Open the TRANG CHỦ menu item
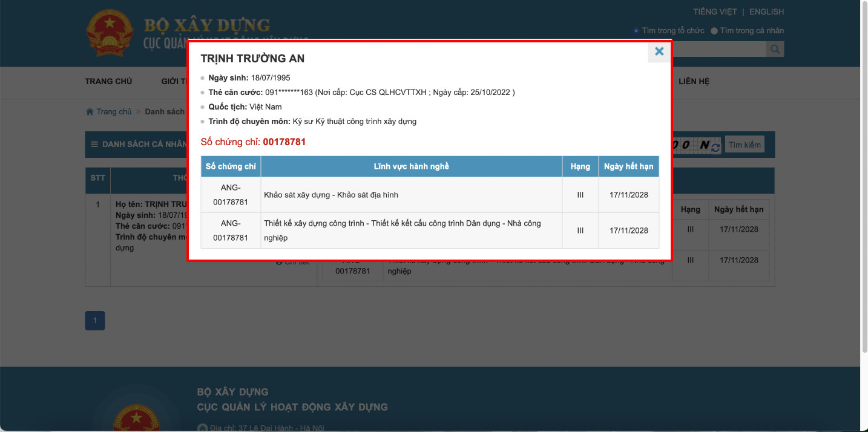The width and height of the screenshot is (868, 432). pyautogui.click(x=108, y=81)
